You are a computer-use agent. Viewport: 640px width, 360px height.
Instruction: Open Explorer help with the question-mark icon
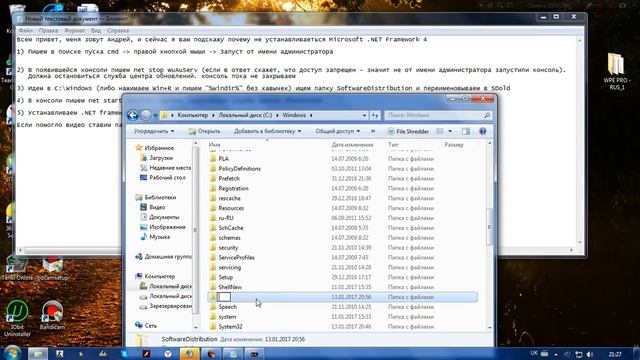pyautogui.click(x=482, y=131)
